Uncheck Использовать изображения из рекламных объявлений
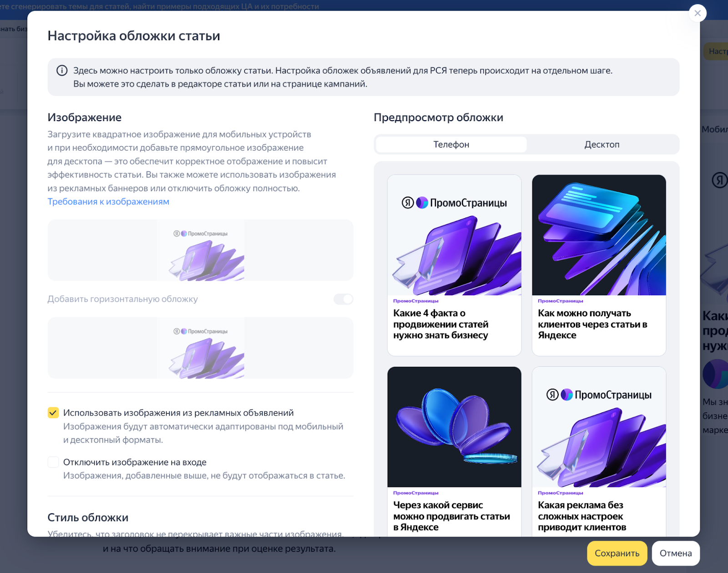The image size is (728, 573). [53, 413]
